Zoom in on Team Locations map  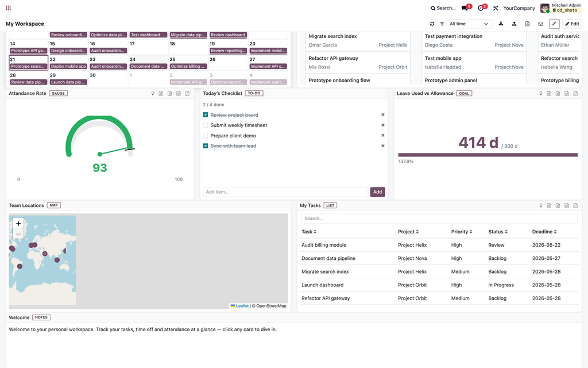tap(18, 224)
